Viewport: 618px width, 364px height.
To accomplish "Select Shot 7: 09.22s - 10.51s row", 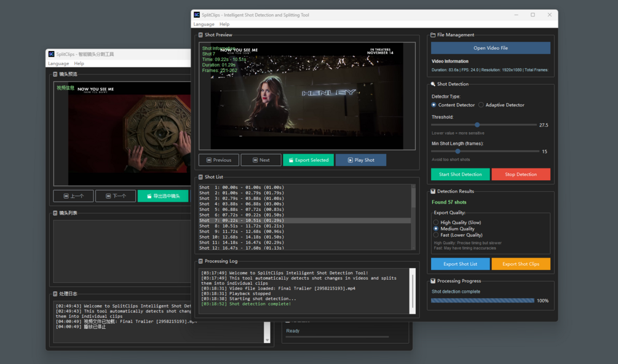I will (x=304, y=221).
